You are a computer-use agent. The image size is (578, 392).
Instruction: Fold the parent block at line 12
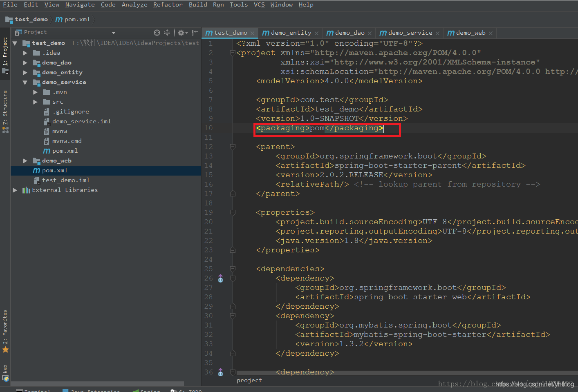point(233,147)
